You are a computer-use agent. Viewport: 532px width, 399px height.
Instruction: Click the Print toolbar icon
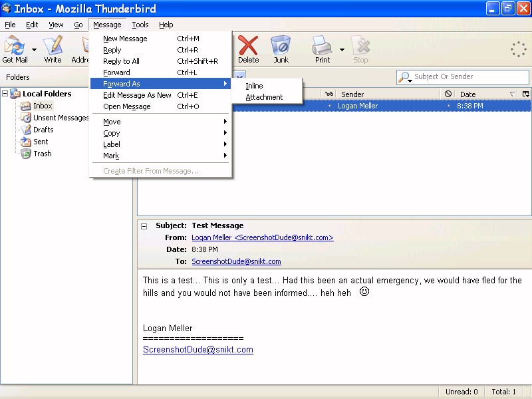[322, 49]
